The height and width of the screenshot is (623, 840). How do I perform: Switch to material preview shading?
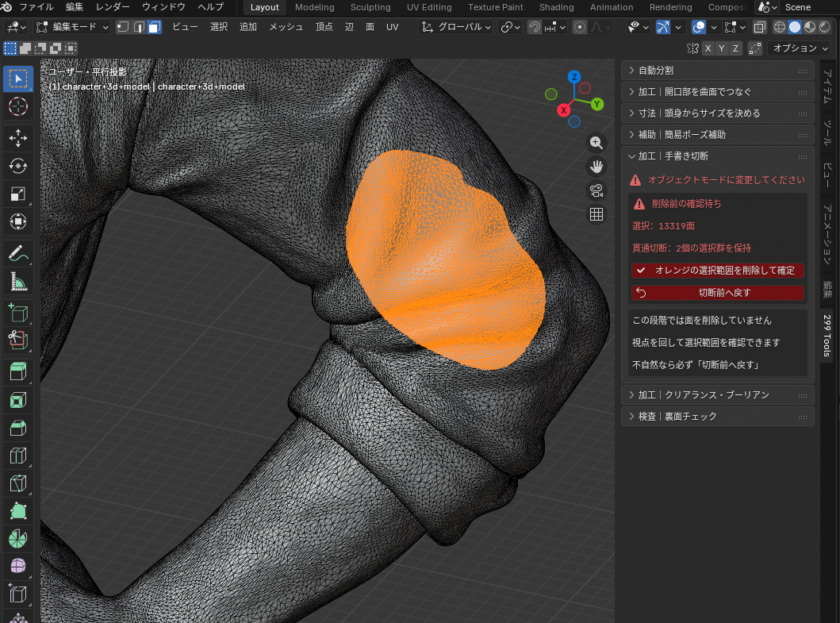[x=810, y=27]
